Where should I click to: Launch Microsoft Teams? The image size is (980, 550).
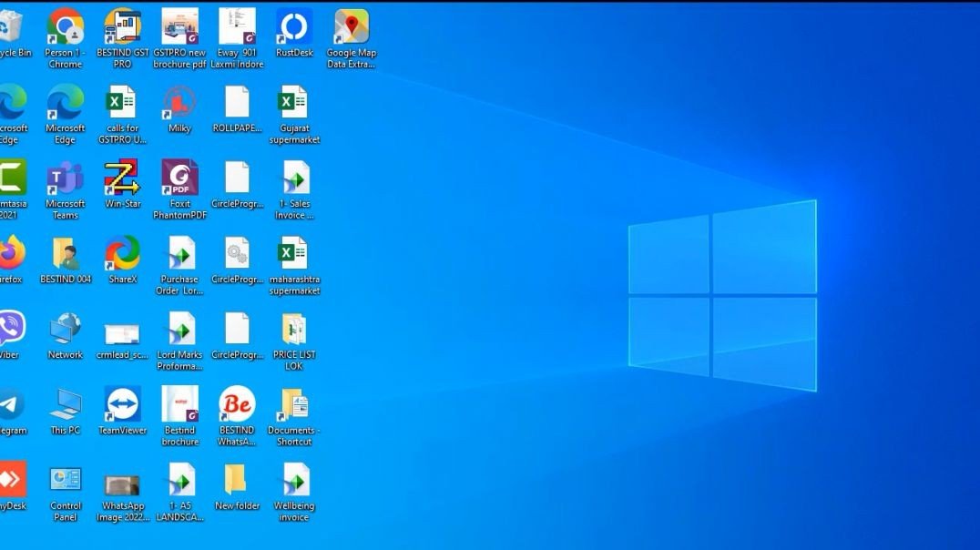point(65,178)
